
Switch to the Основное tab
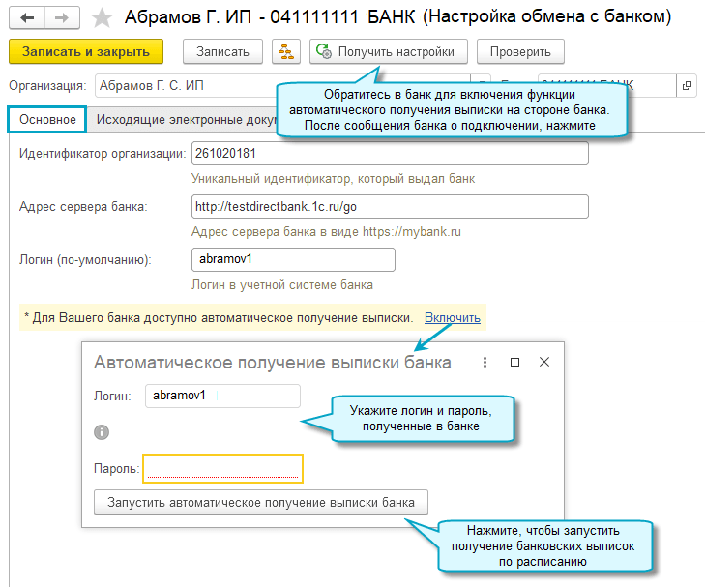[47, 119]
